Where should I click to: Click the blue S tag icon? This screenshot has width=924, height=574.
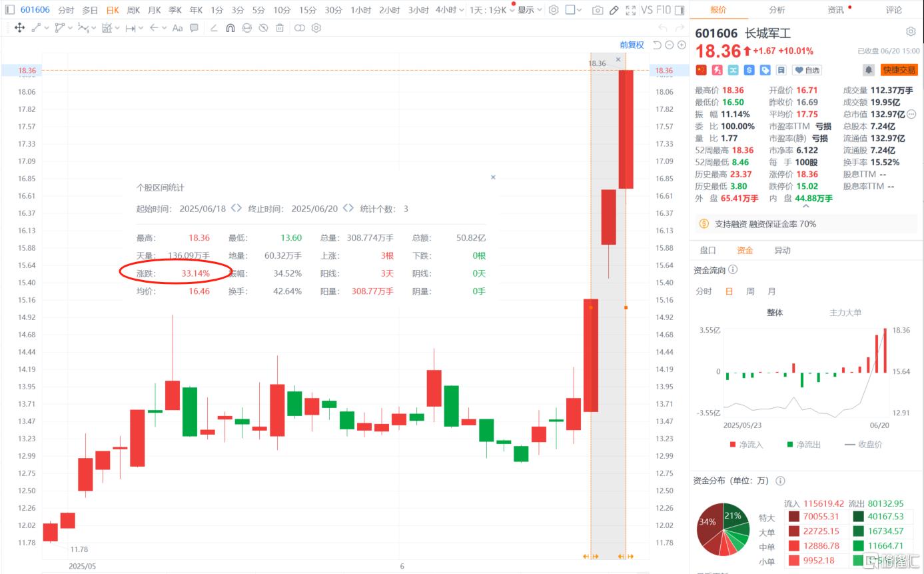pyautogui.click(x=749, y=70)
